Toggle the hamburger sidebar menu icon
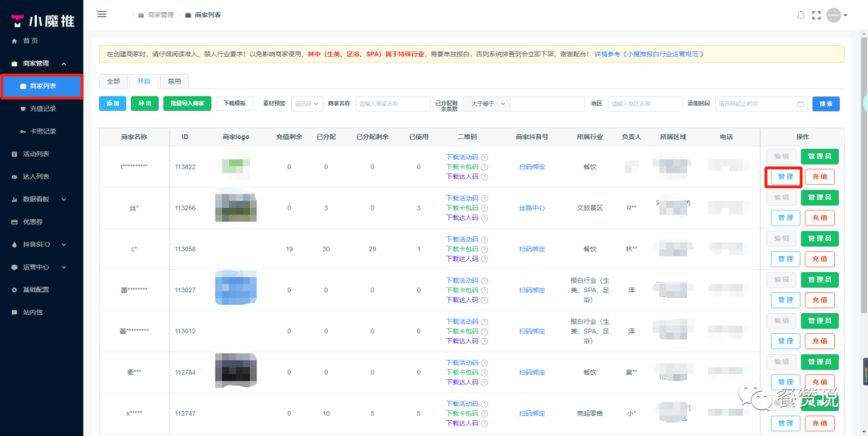Screen dimensions: 868x436 (102, 14)
